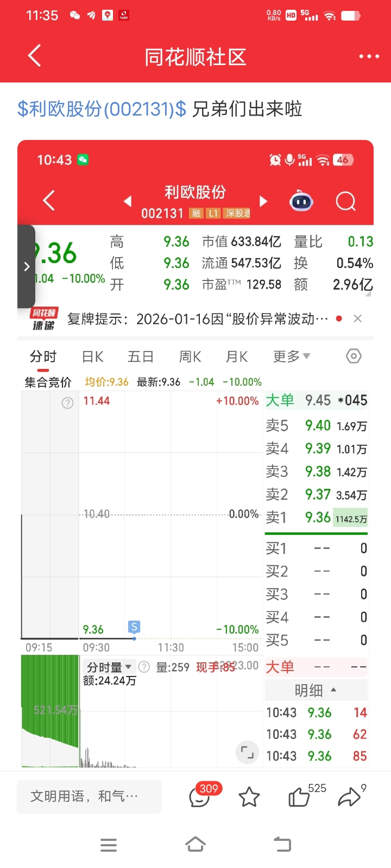Switch to next stock with right triangle
391x868 pixels.
[x=263, y=201]
